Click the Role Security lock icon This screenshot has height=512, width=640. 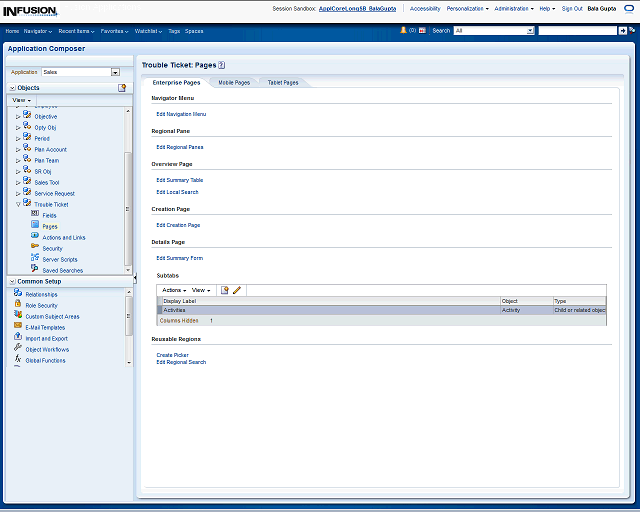tap(18, 305)
